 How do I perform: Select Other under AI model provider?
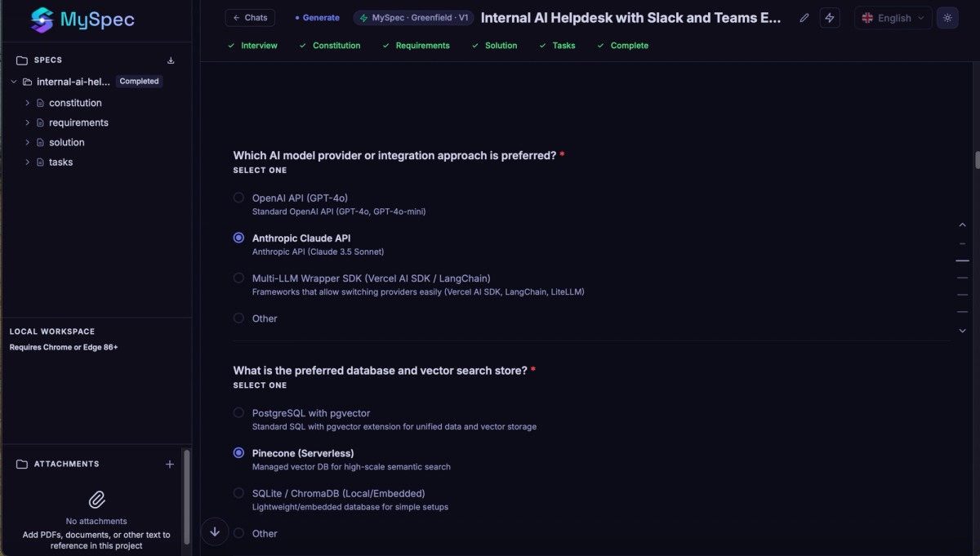[x=238, y=318]
